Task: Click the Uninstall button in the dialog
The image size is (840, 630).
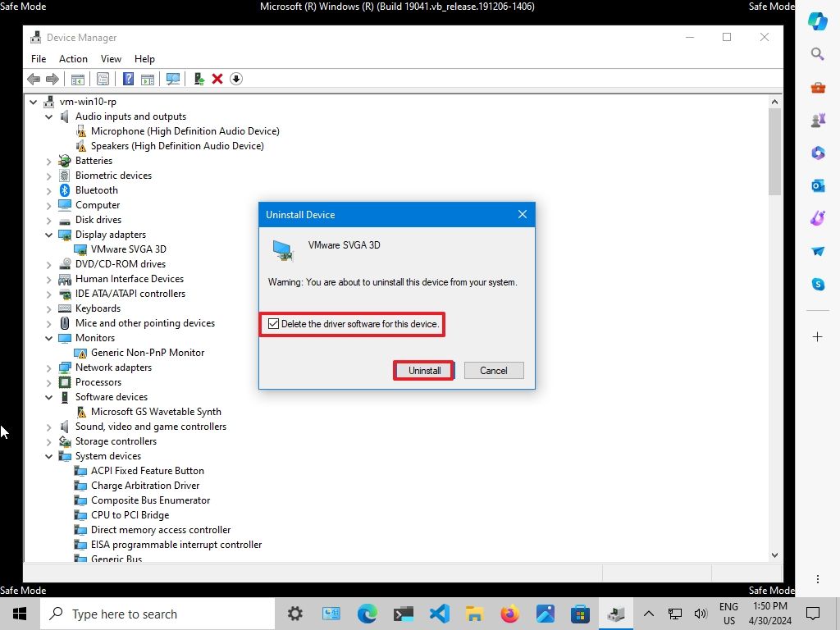Action: point(423,370)
